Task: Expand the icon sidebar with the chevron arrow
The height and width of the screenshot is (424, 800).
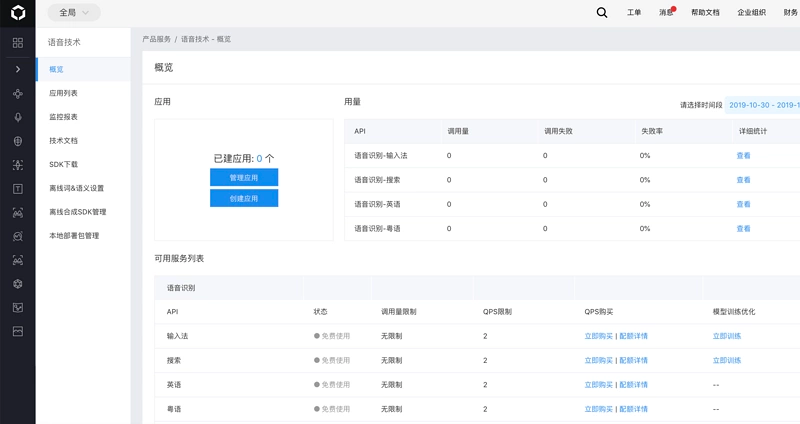Action: tap(18, 69)
